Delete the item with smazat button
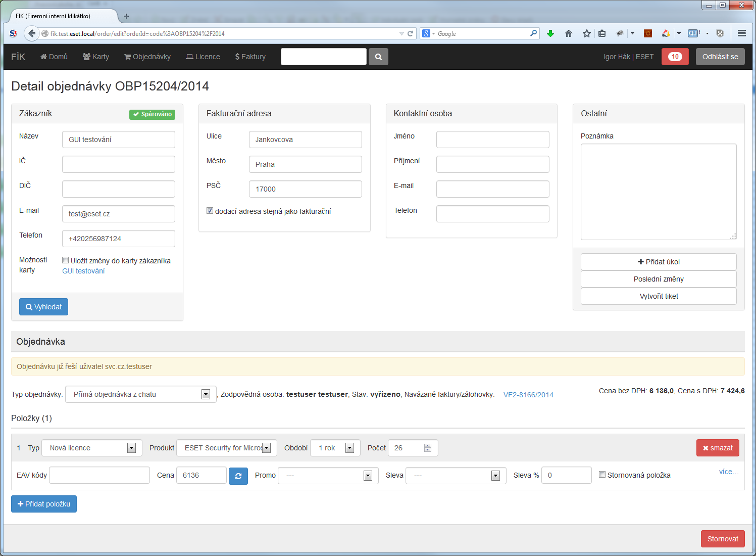Viewport: 756px width, 556px height. click(718, 448)
